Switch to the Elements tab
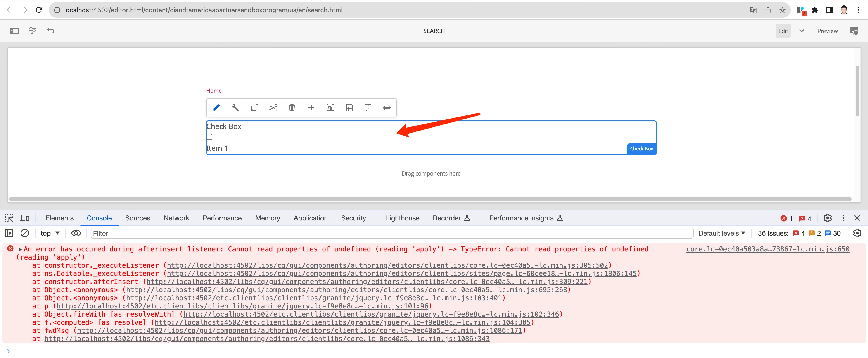 pos(59,218)
